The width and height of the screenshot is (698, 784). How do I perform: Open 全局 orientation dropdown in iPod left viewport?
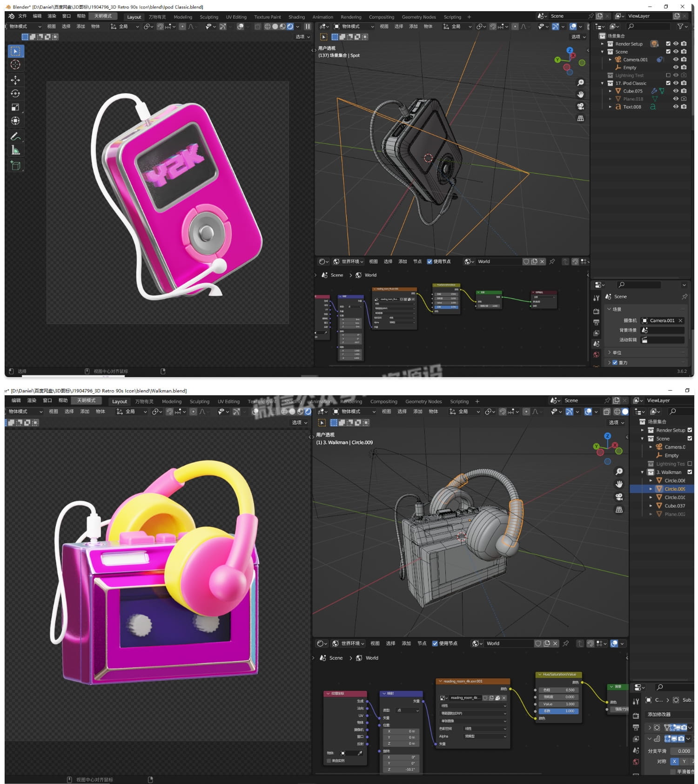[125, 27]
